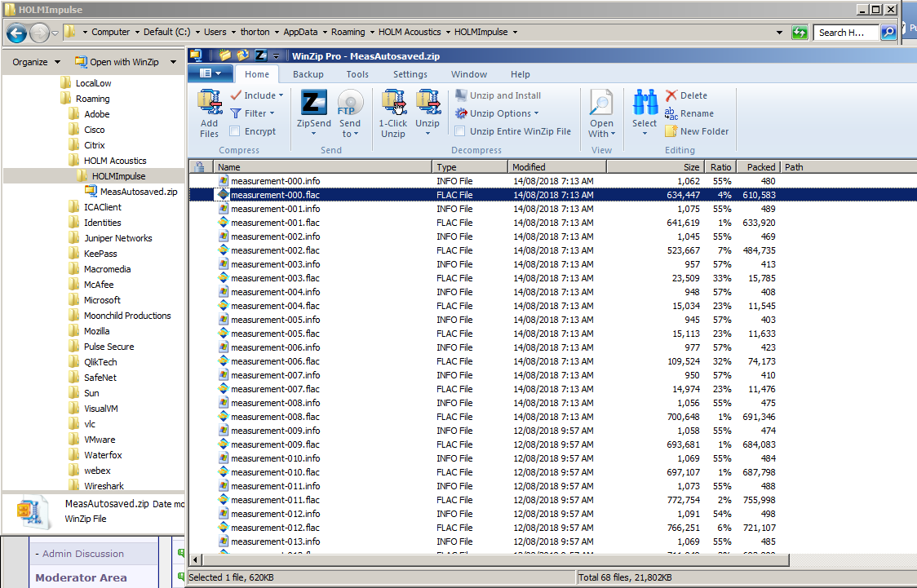The image size is (917, 588).
Task: Click the WinZip title bar app icon
Action: (x=196, y=55)
